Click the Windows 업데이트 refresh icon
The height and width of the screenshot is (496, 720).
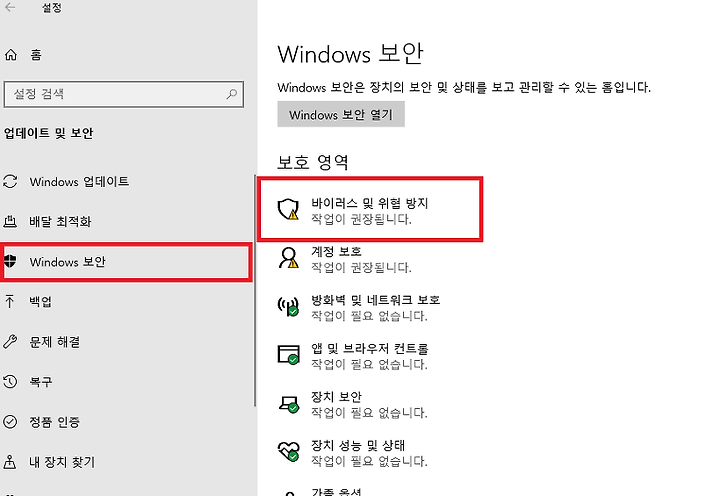coord(10,181)
